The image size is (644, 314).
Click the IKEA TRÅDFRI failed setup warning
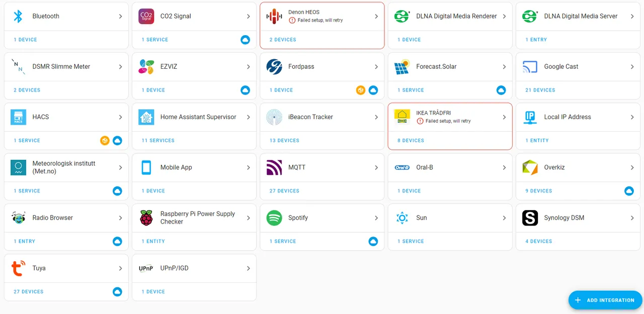pyautogui.click(x=444, y=121)
